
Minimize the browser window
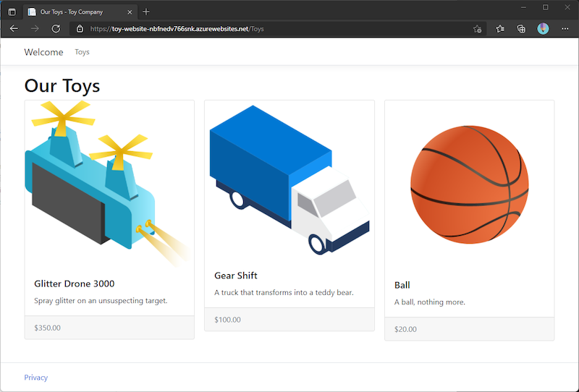(523, 7)
